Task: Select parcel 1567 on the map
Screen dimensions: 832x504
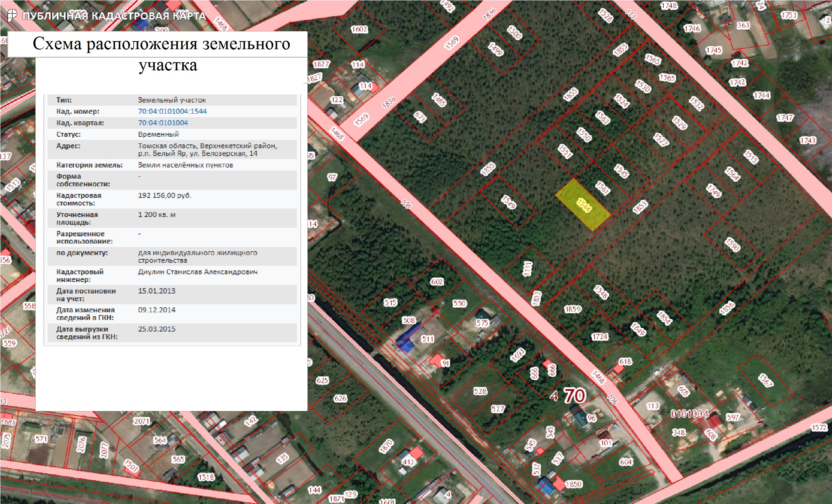Action: (x=765, y=380)
